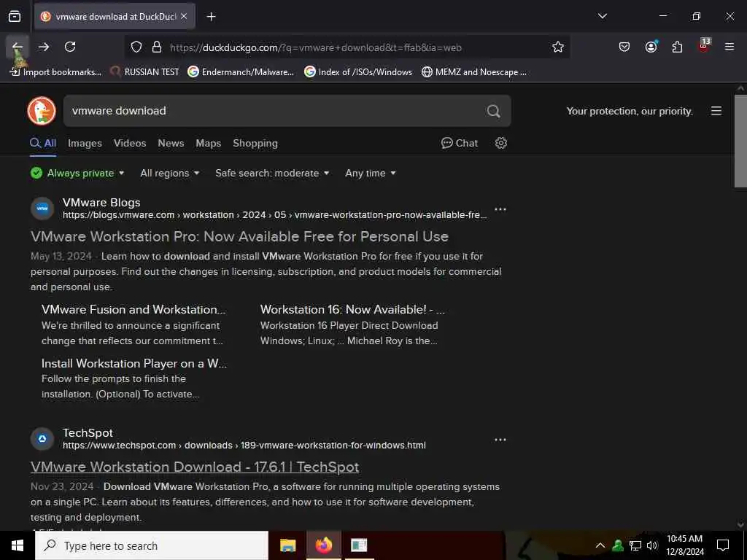
Task: Bookmark this page with the star icon
Action: click(558, 47)
